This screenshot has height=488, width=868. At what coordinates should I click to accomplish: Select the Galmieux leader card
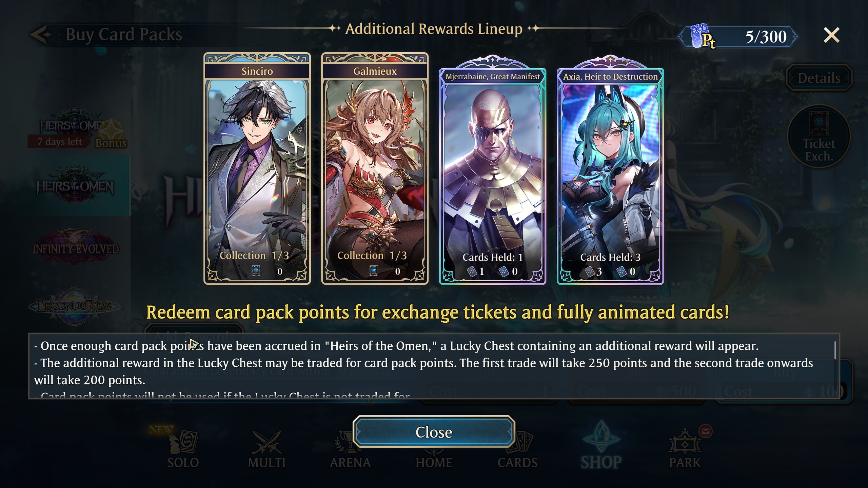375,168
